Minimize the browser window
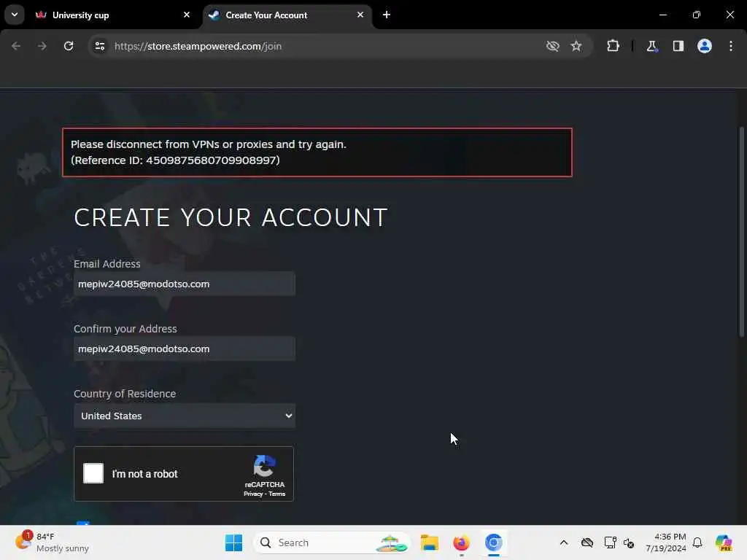 tap(662, 15)
